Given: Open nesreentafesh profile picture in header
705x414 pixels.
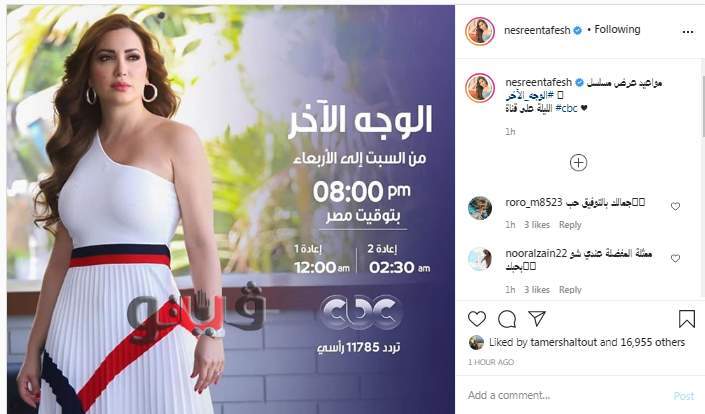Looking at the screenshot, I should coord(480,31).
